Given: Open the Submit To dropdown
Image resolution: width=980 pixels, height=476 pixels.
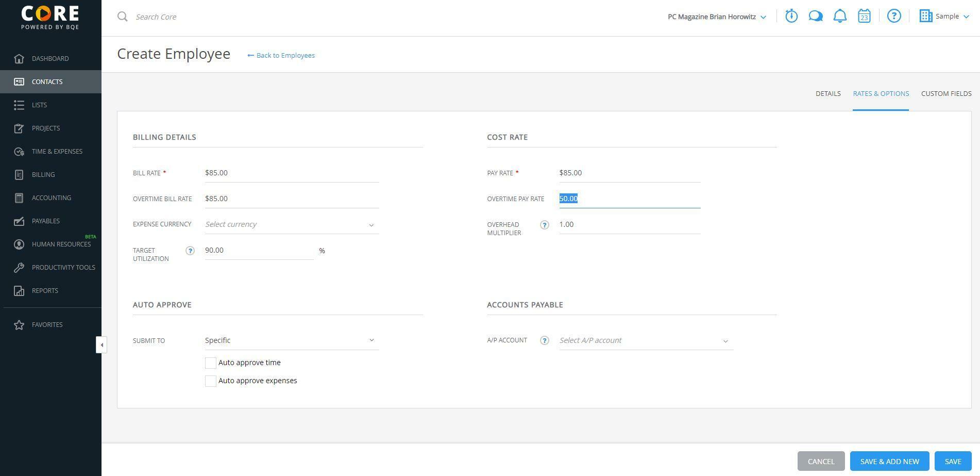Looking at the screenshot, I should (x=292, y=340).
